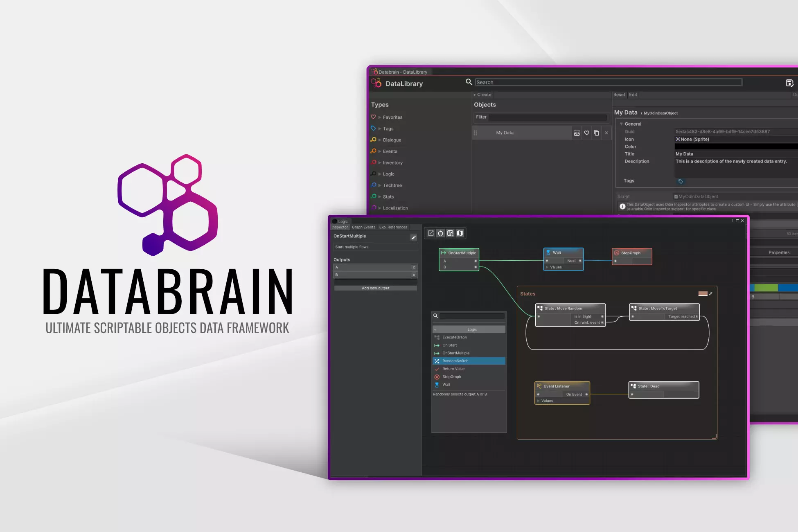
Task: Click the Start multiple flows description field
Action: click(x=376, y=247)
